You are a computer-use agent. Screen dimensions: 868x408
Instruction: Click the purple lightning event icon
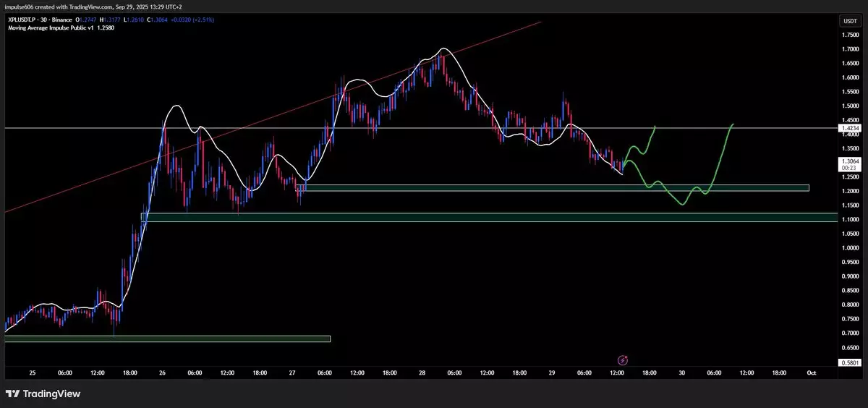622,360
